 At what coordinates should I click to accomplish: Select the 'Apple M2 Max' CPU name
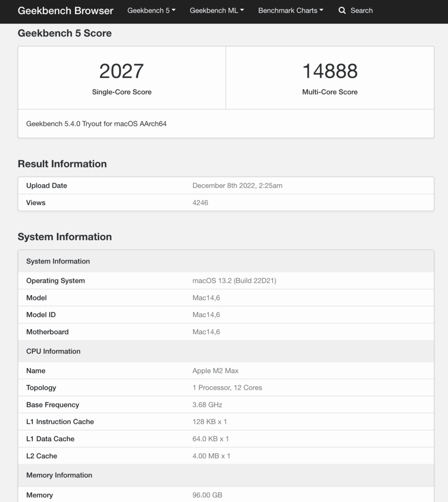[215, 371]
